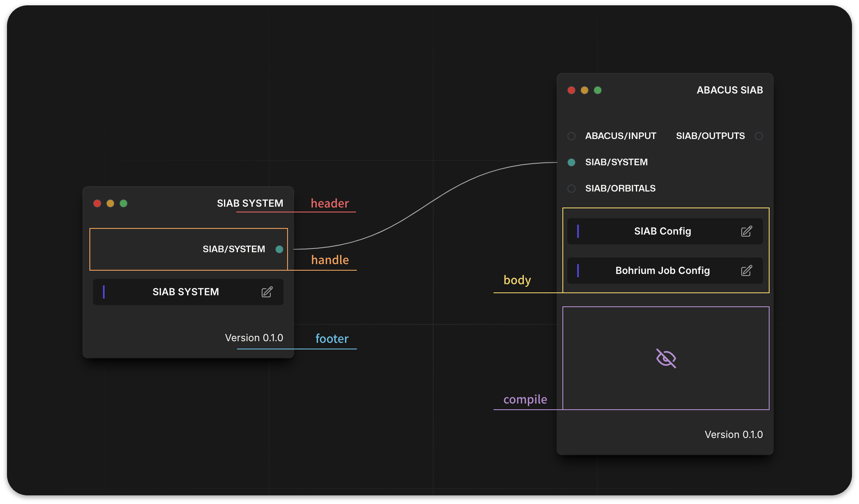
Task: Open the Bohrium Job Config item
Action: pos(662,271)
